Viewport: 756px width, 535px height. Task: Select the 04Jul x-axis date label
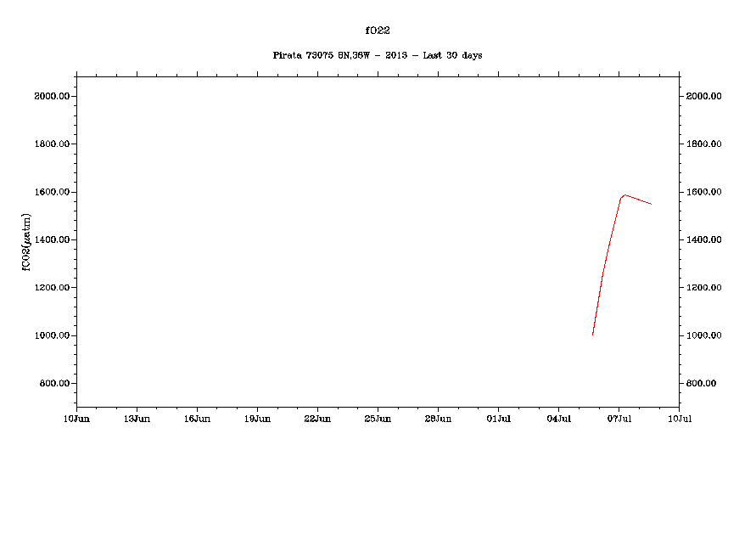point(558,419)
